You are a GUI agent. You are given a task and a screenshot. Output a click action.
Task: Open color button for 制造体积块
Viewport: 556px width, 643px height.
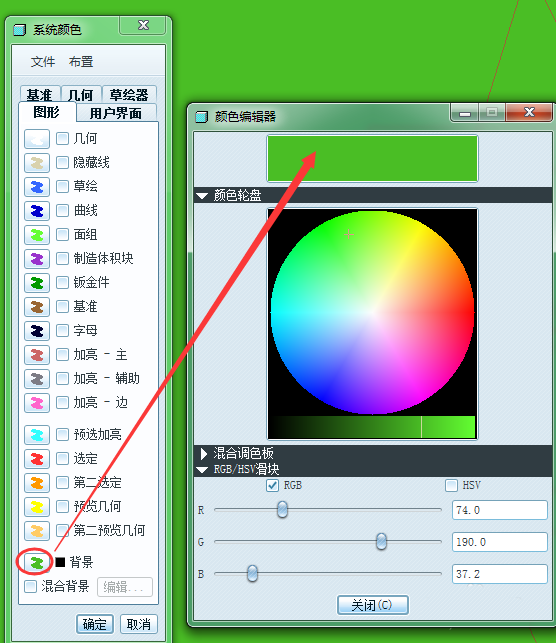pos(37,259)
